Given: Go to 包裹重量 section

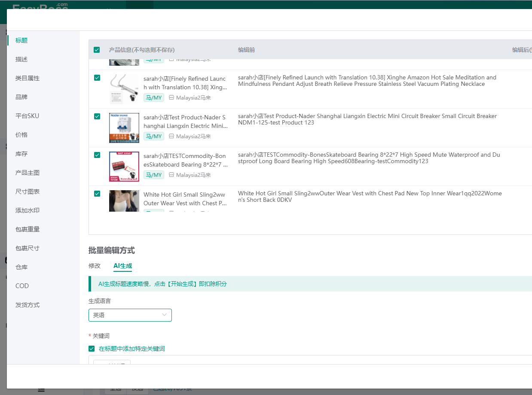Looking at the screenshot, I should point(28,229).
